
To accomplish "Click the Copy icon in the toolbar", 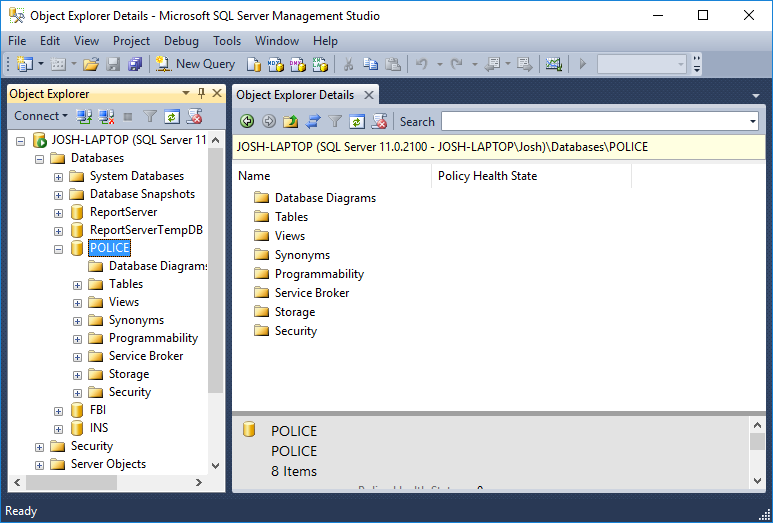I will 371,64.
